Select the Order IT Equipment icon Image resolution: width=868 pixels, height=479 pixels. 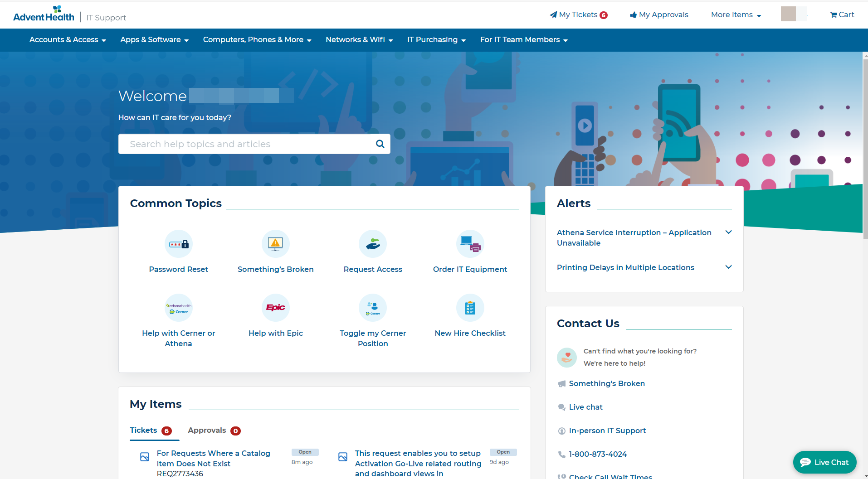pos(470,244)
